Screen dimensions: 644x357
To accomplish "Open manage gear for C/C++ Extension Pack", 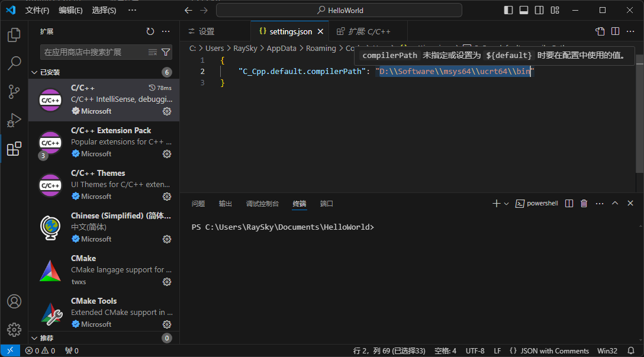I will (x=167, y=154).
